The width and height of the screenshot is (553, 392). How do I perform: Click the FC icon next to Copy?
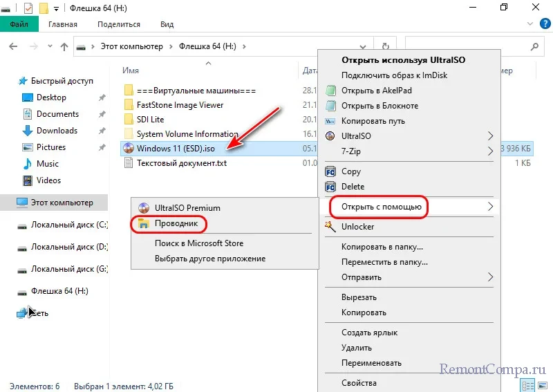(330, 172)
